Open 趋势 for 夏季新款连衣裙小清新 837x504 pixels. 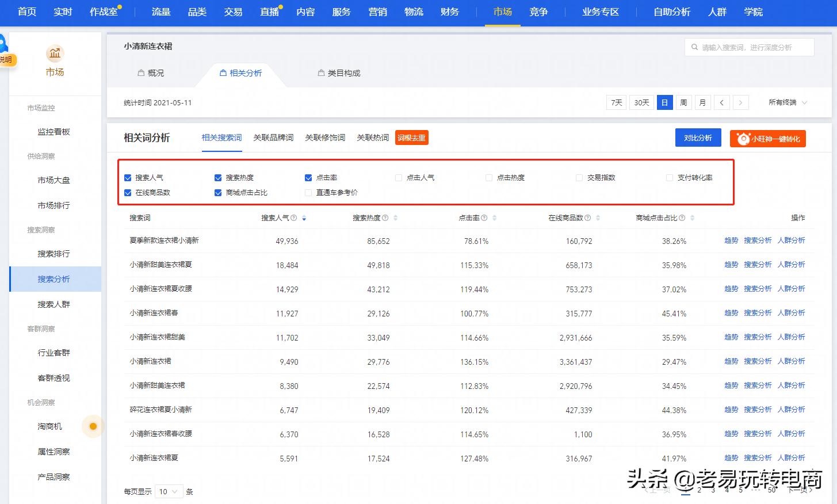coord(731,240)
